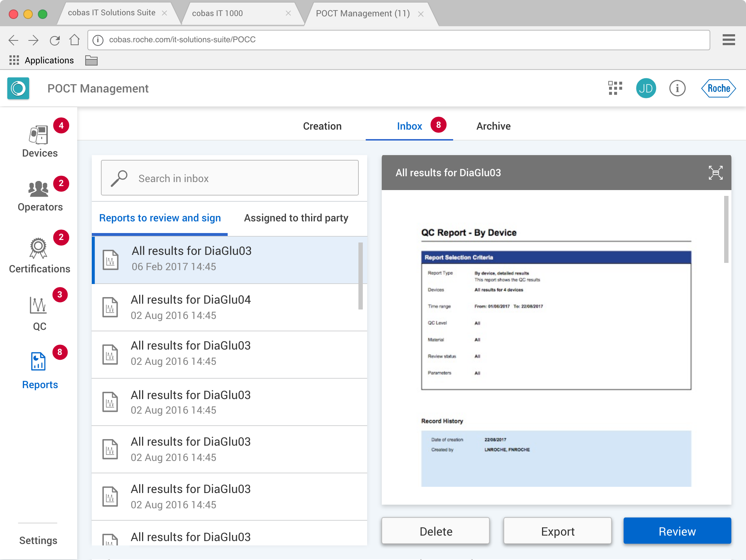Viewport: 746px width, 560px height.
Task: Click the info icon in header
Action: pos(677,88)
